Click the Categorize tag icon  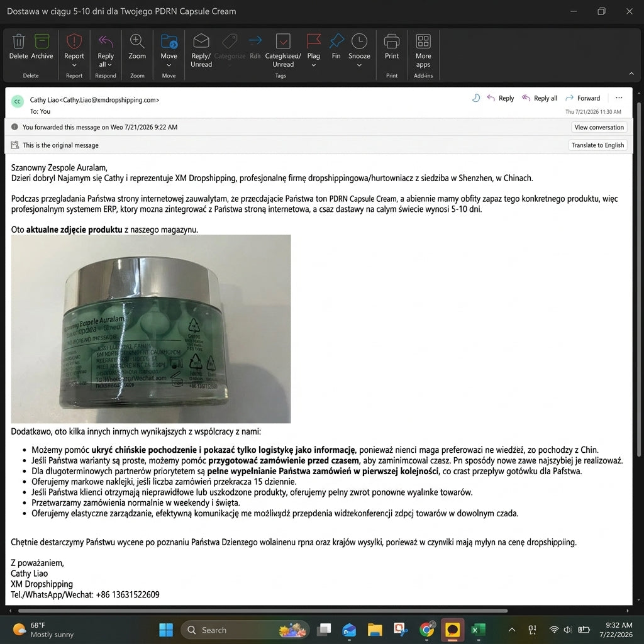click(x=230, y=41)
